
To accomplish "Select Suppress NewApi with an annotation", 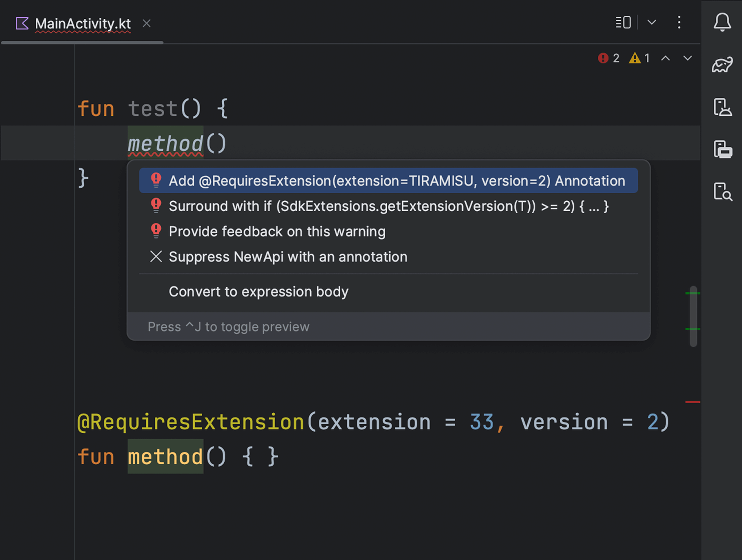I will (288, 257).
